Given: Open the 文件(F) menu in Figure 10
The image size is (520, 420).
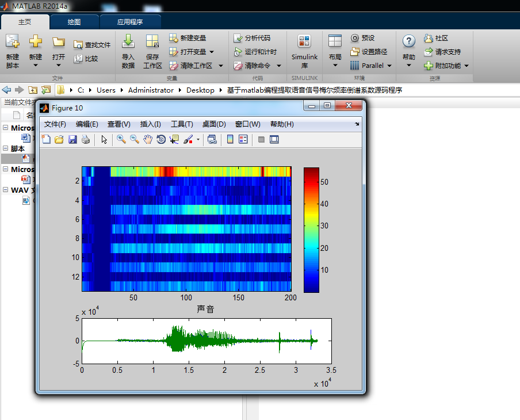Looking at the screenshot, I should (x=55, y=124).
